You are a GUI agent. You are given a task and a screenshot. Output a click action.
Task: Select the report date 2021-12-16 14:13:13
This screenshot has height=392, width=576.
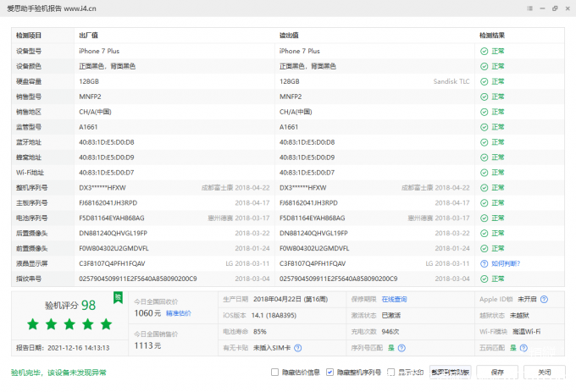[79, 348]
